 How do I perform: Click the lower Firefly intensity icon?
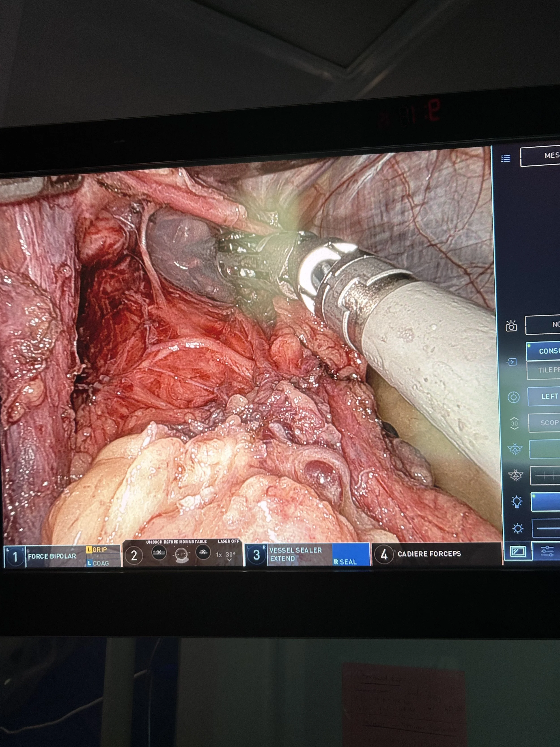515,476
